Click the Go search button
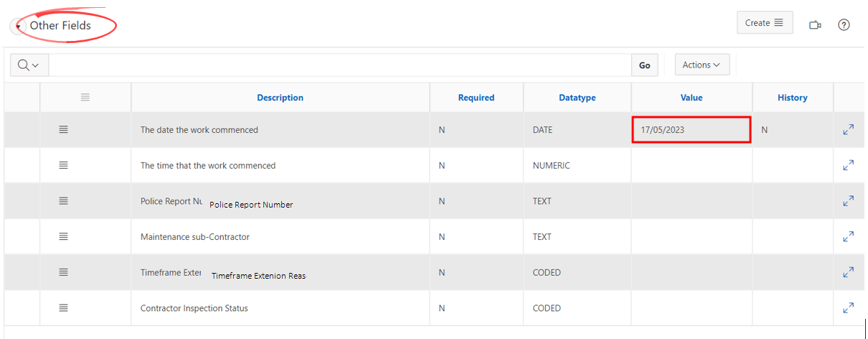 point(644,65)
